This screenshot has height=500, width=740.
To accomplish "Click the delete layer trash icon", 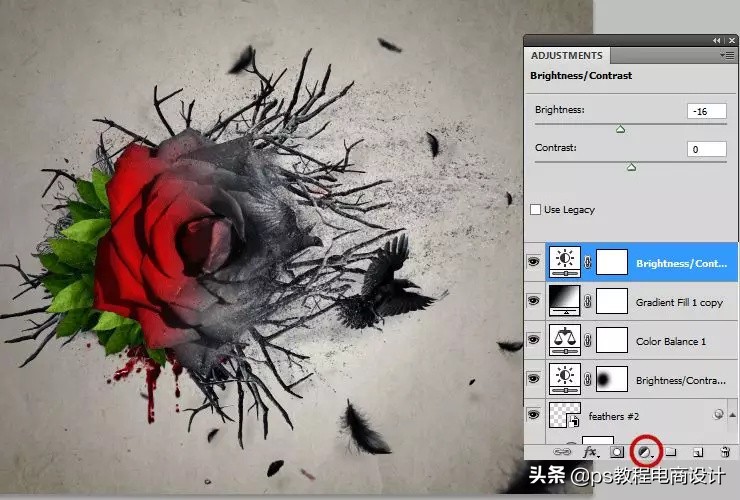I will click(725, 453).
